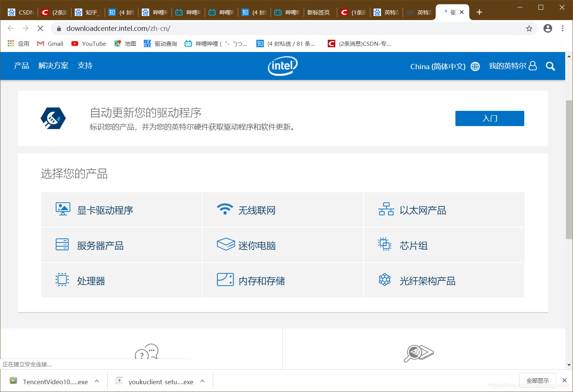Open the TencentVideo10 exe download
This screenshot has width=573, height=392.
49,382
